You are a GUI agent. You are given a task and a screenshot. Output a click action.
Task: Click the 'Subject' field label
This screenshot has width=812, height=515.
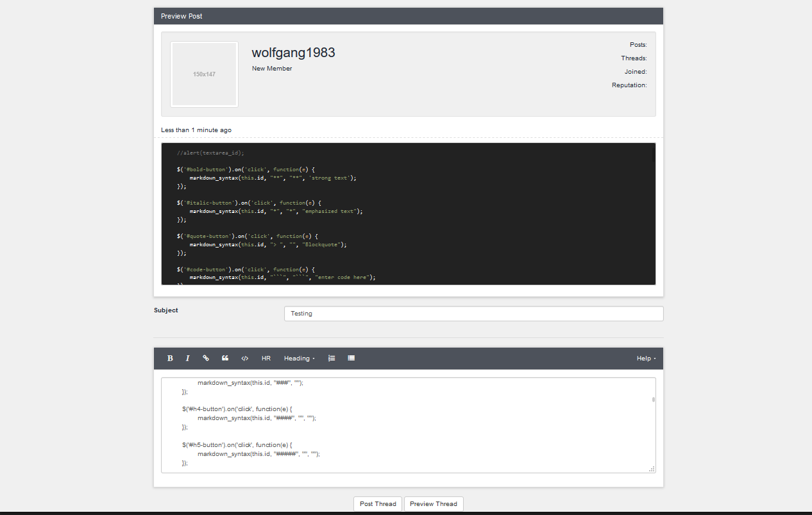pos(166,310)
